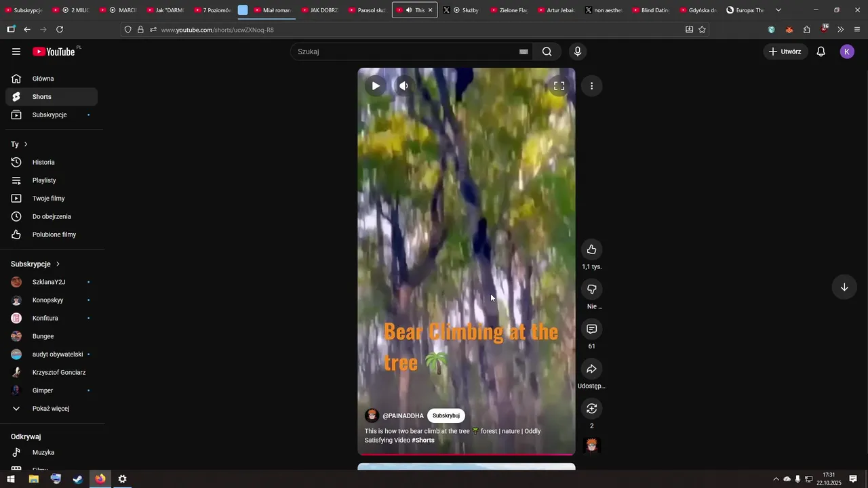The image size is (868, 488).
Task: Open Windows Start menu
Action: point(11,479)
